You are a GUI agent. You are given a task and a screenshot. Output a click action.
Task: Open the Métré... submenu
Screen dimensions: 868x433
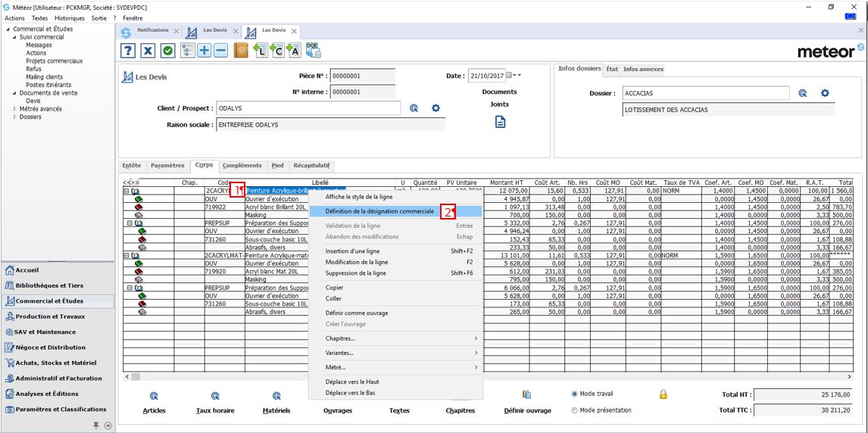[x=396, y=366]
